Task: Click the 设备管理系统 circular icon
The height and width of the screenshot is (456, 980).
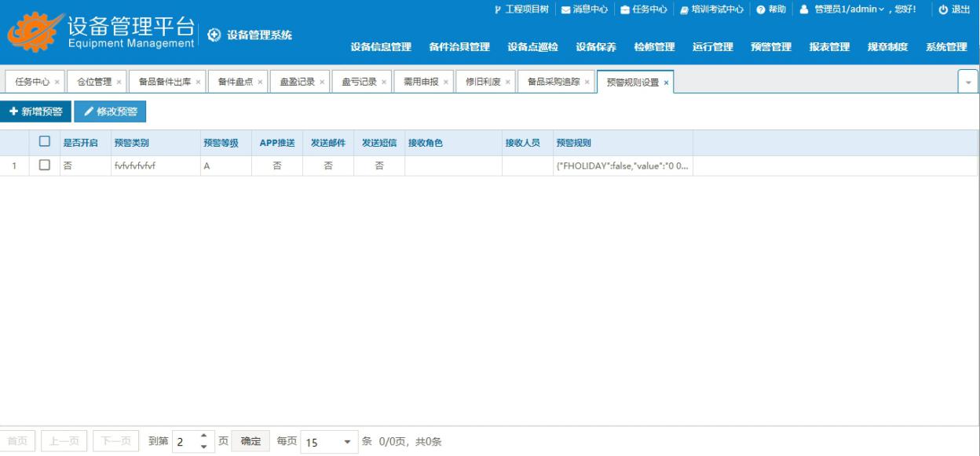Action: click(x=214, y=35)
